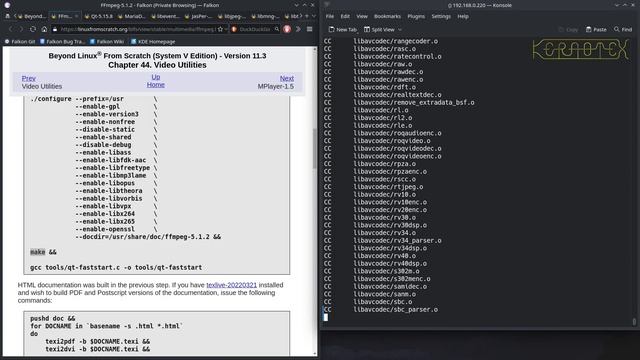Click the '--enable-libx265' configure line

click(x=105, y=221)
